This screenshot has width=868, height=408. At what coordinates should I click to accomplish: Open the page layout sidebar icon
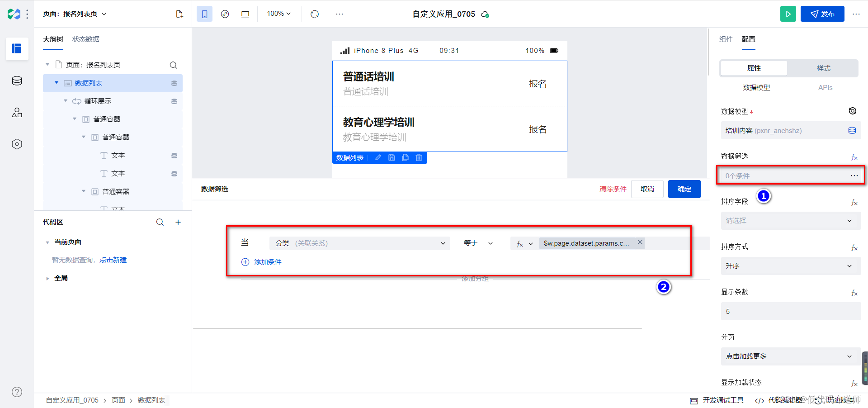[x=17, y=48]
